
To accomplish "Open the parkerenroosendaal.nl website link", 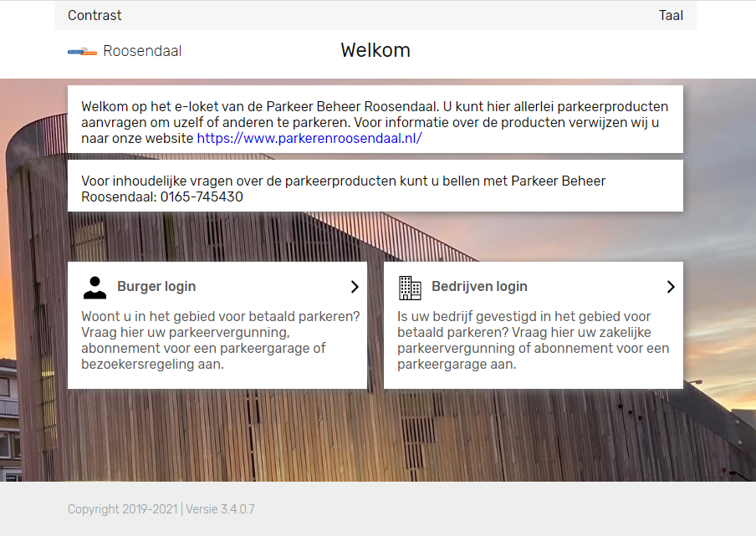I will [x=309, y=138].
